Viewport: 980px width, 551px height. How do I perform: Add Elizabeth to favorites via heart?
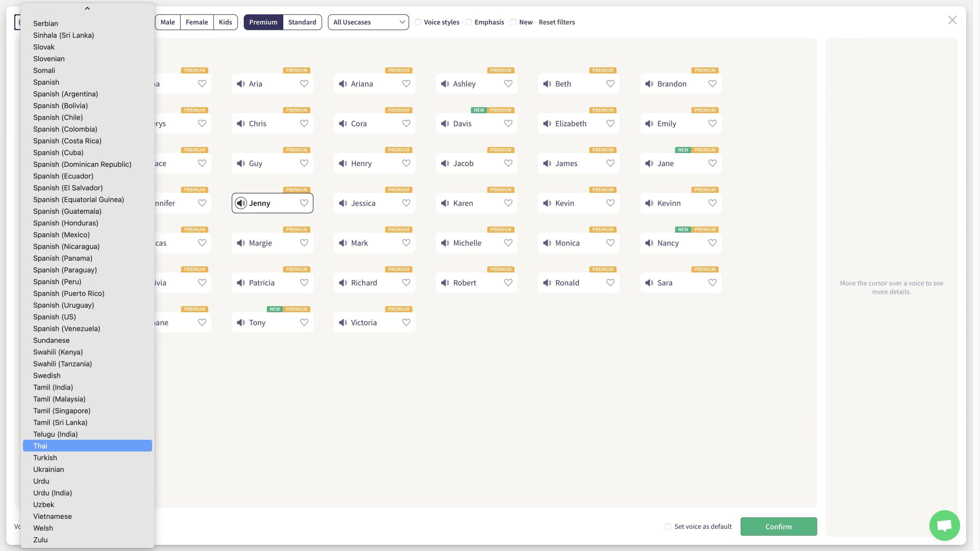point(610,124)
